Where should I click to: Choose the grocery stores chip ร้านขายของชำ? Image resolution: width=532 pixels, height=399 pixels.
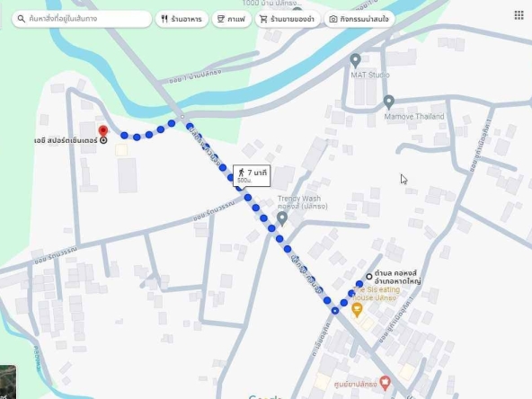coord(288,19)
